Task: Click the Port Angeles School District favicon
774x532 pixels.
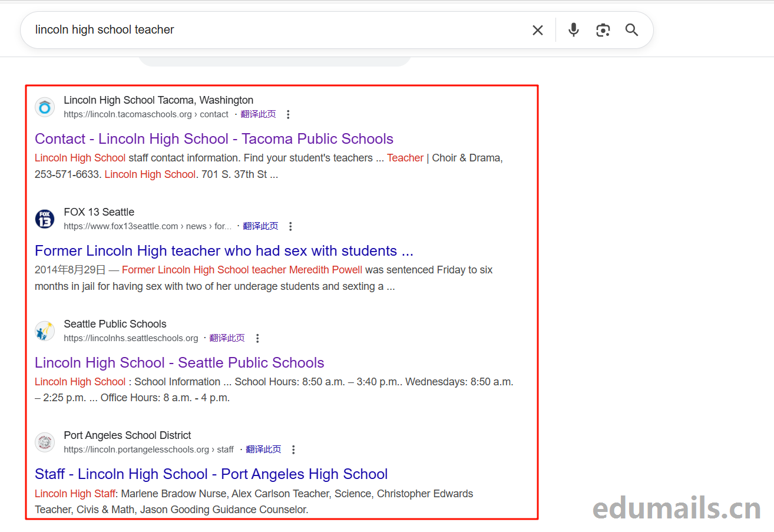Action: (x=45, y=442)
